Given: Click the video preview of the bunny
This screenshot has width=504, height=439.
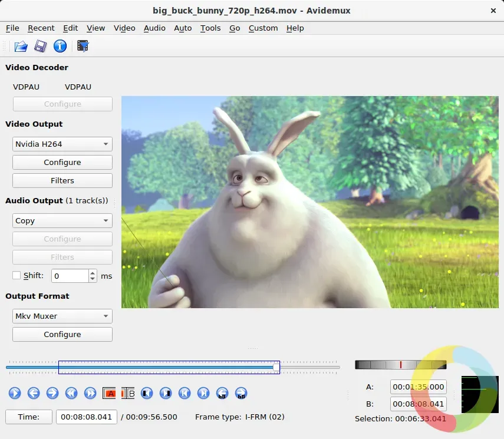Looking at the screenshot, I should pos(310,202).
